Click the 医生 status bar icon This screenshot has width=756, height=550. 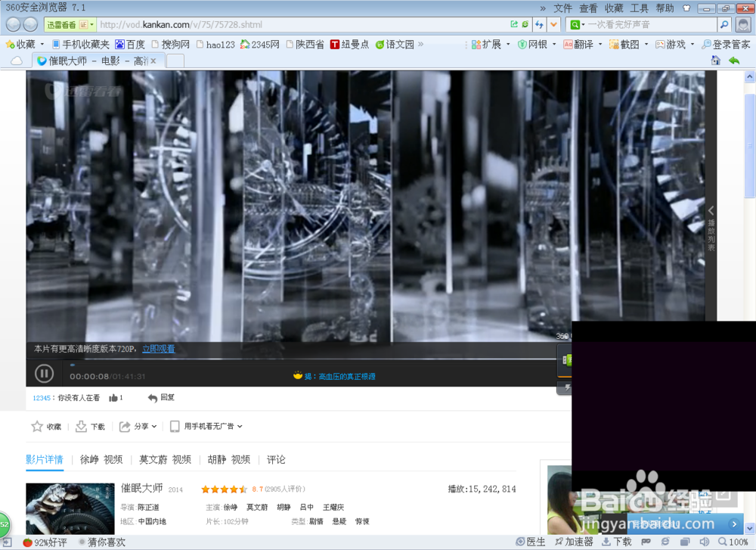[x=531, y=542]
